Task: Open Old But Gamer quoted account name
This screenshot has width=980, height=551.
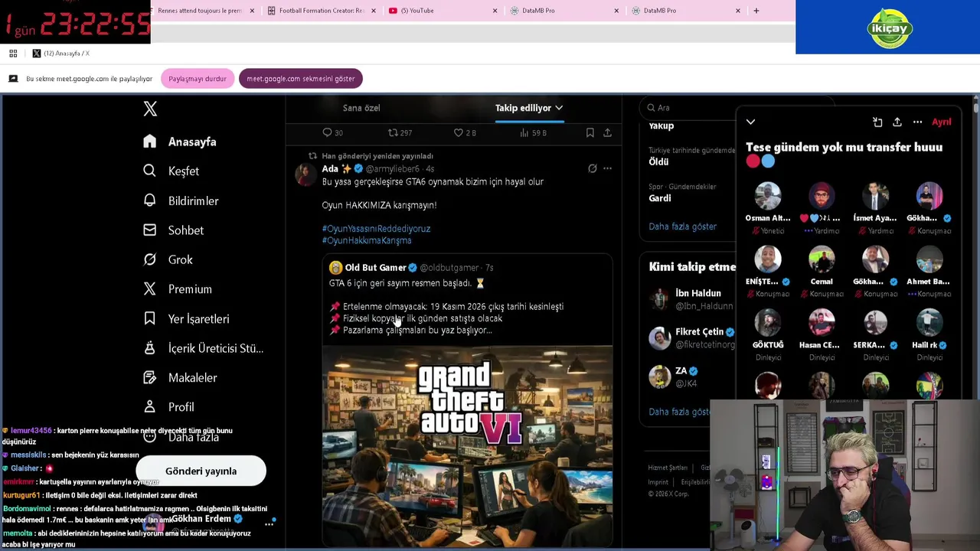Action: click(375, 267)
